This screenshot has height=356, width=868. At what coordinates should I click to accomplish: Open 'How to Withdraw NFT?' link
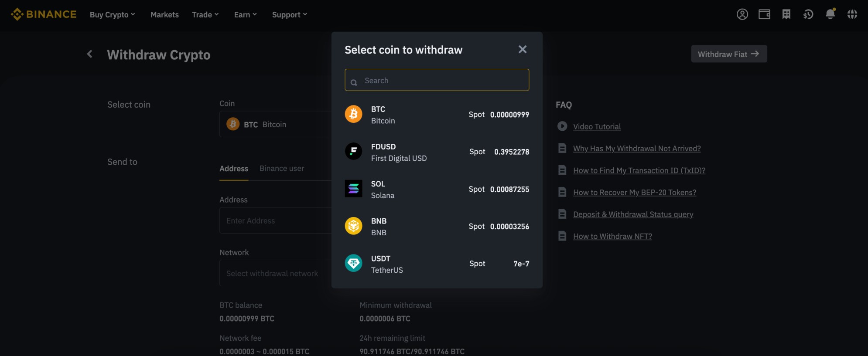click(612, 236)
